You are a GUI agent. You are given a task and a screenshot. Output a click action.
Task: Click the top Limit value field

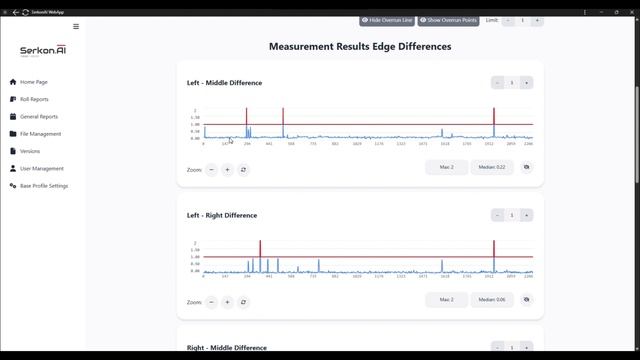point(522,20)
